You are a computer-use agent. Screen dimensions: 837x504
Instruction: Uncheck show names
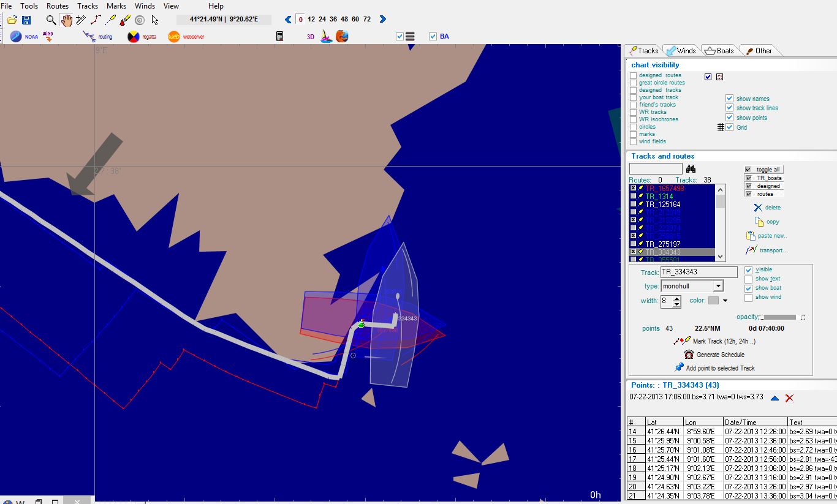729,99
